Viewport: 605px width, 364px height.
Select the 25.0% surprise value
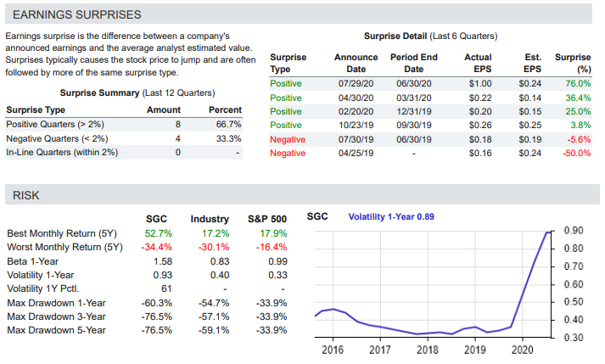578,111
